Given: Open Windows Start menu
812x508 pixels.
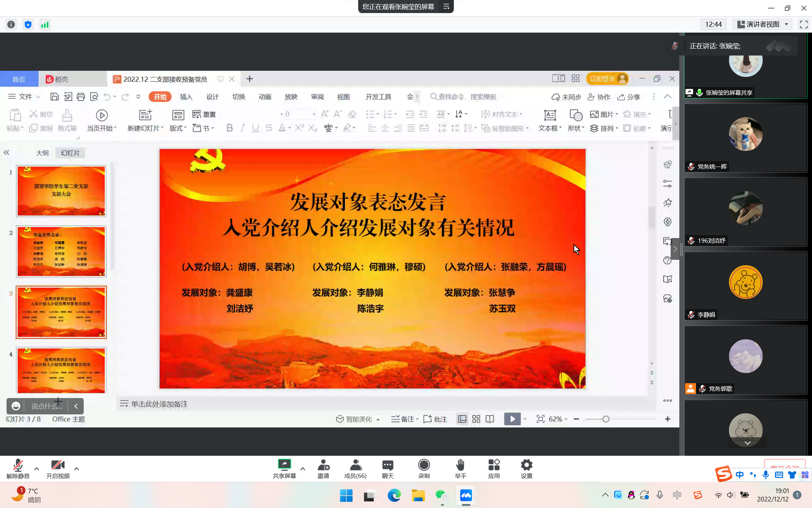Looking at the screenshot, I should click(346, 495).
